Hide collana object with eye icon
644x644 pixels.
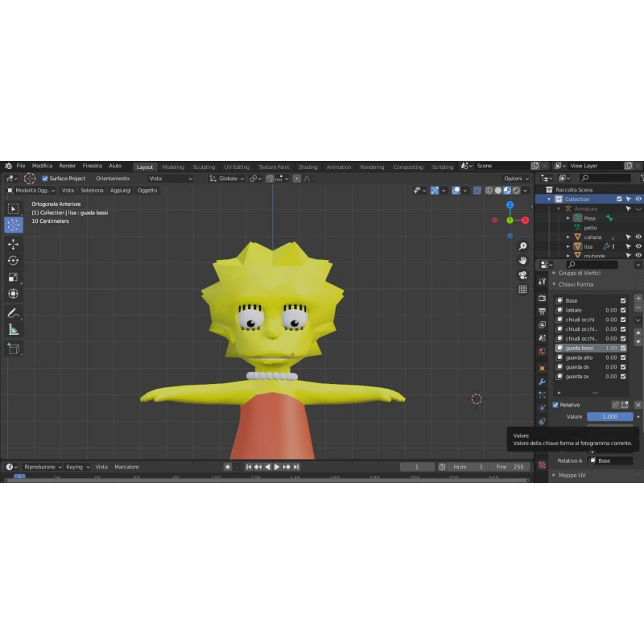coord(638,237)
